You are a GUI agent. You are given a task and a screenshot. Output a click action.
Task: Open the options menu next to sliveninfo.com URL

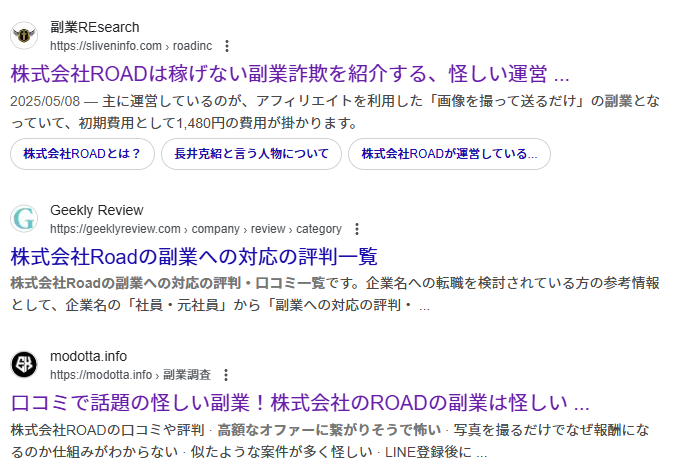tap(227, 46)
